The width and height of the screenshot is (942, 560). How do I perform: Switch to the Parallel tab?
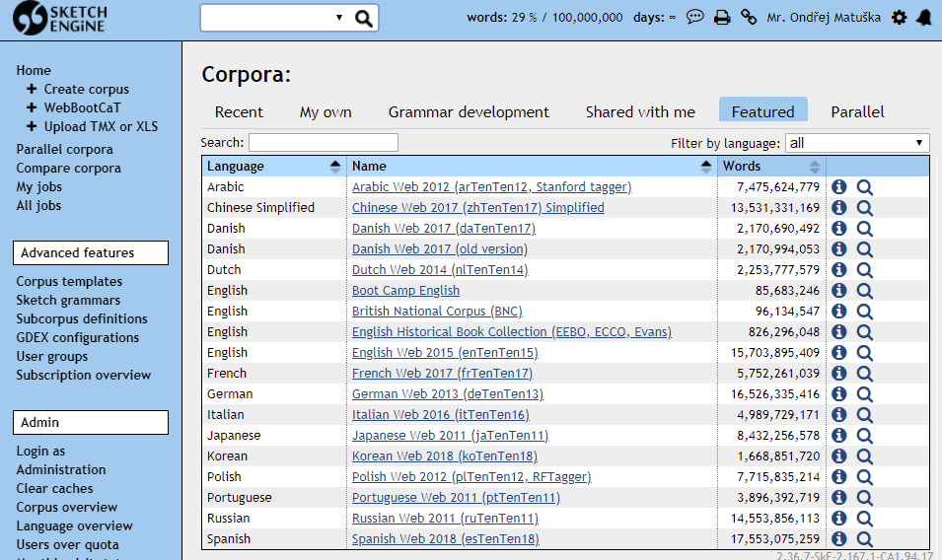pyautogui.click(x=857, y=111)
